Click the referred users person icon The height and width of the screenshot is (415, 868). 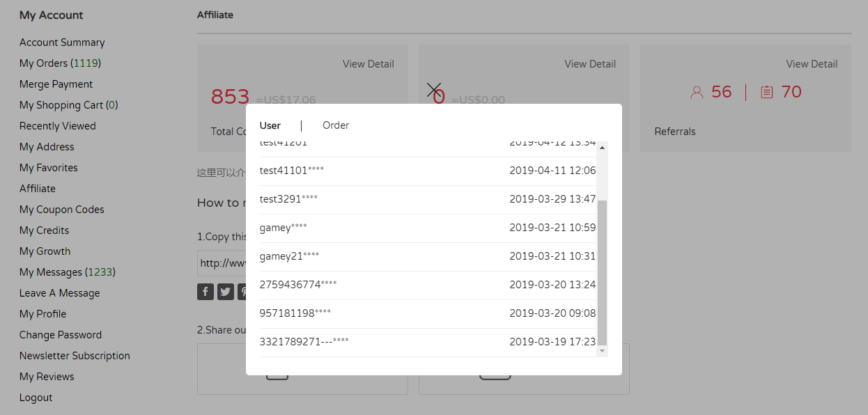coord(697,92)
